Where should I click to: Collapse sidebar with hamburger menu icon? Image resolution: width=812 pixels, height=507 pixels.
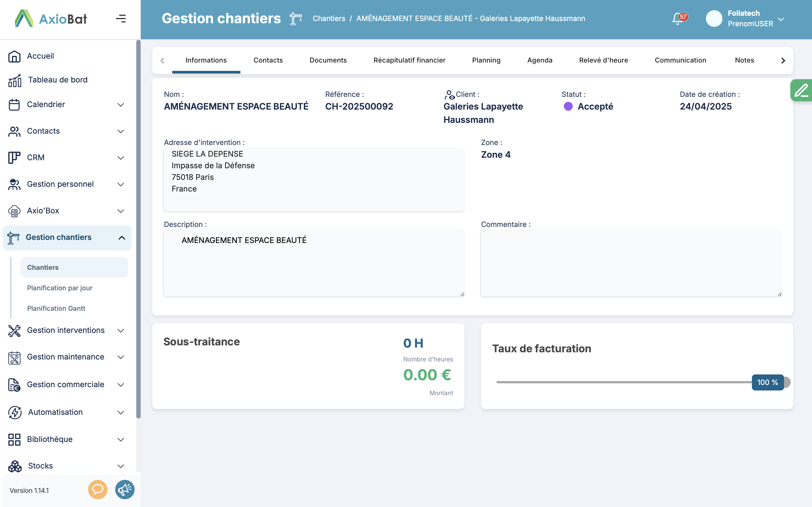(121, 19)
